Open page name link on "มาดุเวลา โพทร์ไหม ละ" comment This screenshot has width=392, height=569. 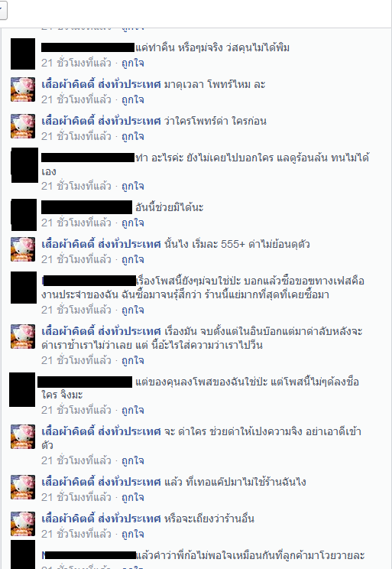(x=101, y=85)
